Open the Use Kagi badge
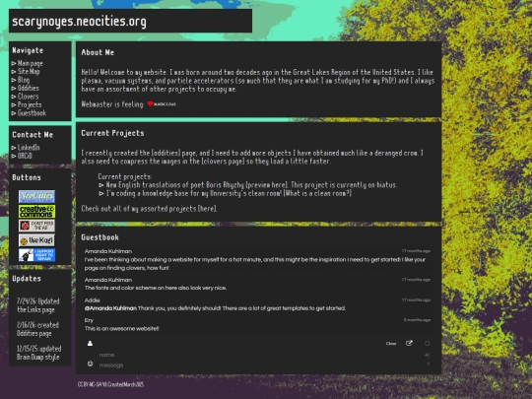532x399 pixels. [x=37, y=240]
